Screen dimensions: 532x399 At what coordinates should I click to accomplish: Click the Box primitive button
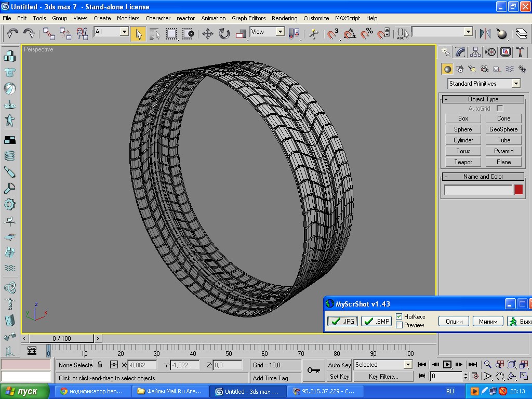(463, 118)
